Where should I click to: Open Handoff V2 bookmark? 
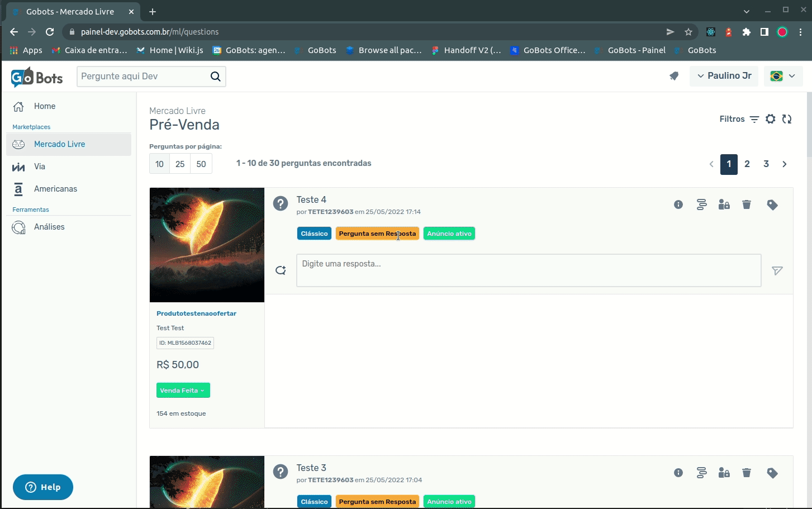click(x=467, y=50)
